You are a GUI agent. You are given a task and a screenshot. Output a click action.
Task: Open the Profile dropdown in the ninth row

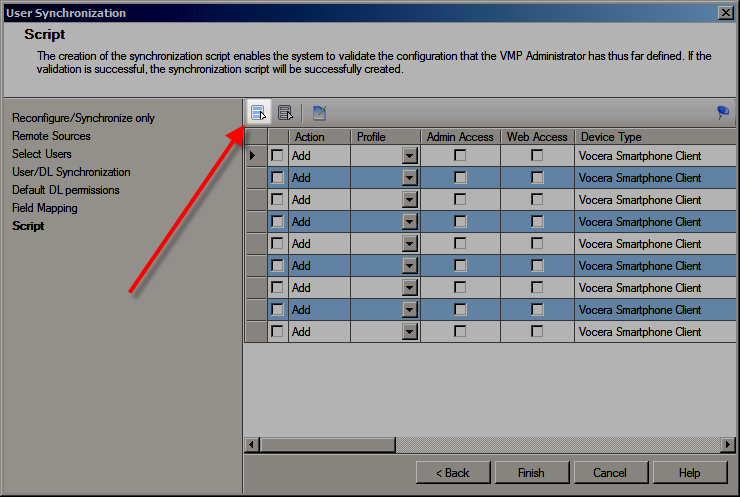click(x=410, y=332)
